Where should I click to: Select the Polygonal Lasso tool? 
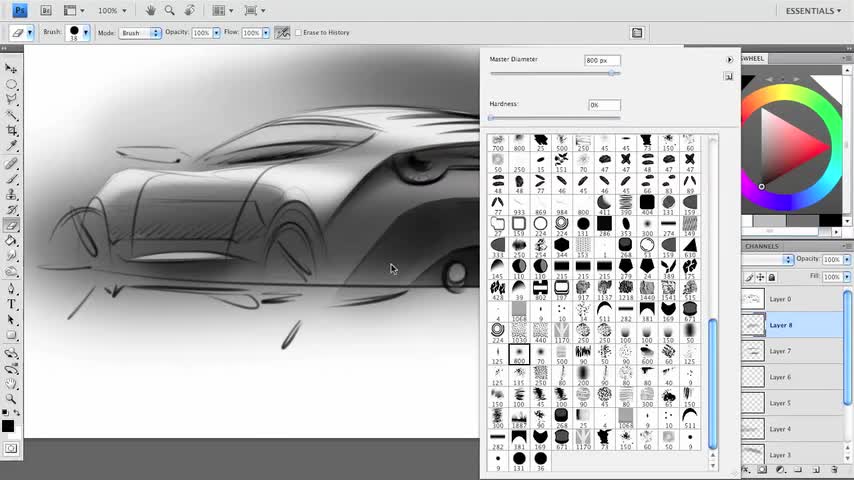coord(11,99)
